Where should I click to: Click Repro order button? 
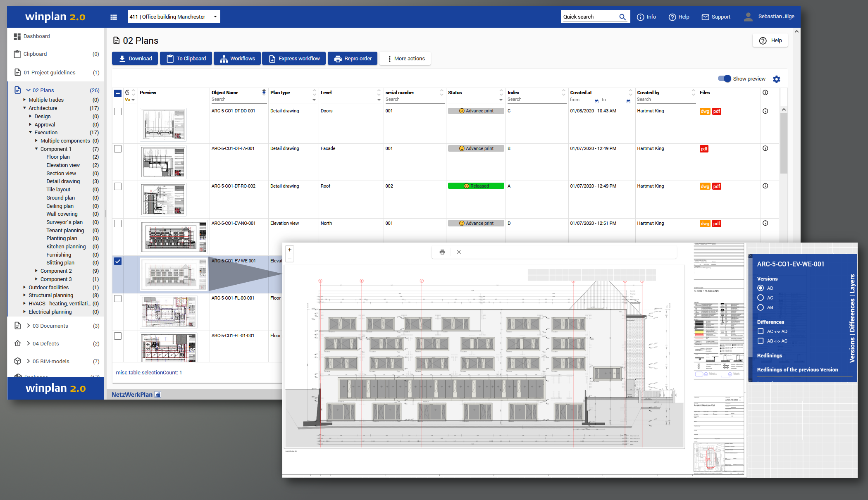coord(353,59)
